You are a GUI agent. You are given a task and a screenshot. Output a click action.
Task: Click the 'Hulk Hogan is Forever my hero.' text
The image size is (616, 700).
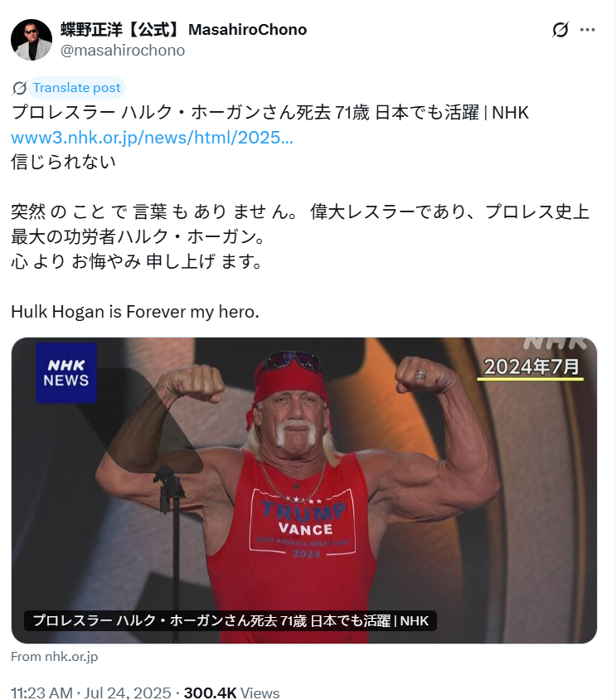135,312
